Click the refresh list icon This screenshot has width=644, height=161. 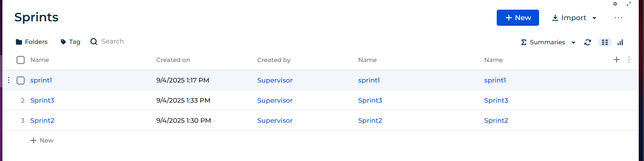pos(588,42)
